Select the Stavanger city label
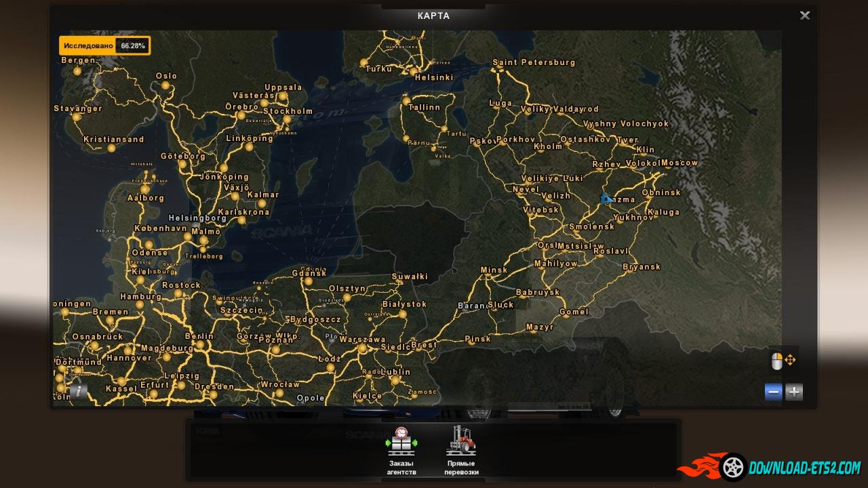This screenshot has width=868, height=488. click(x=78, y=108)
